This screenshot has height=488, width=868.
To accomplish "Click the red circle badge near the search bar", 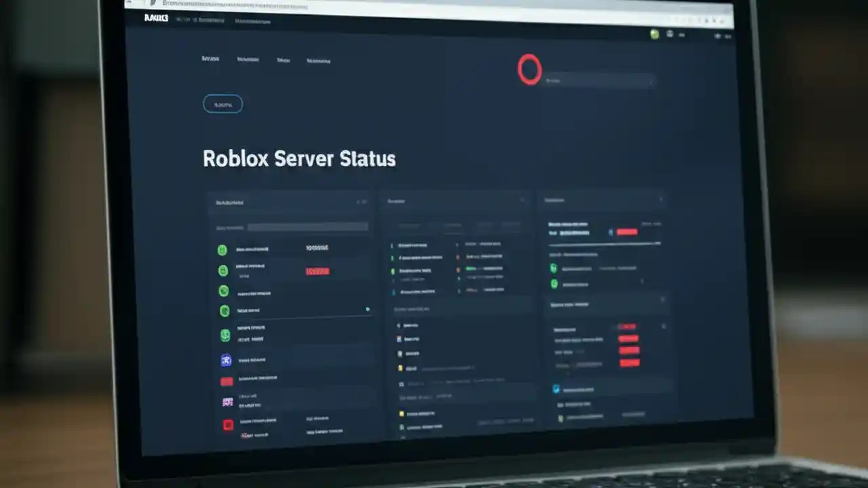I will 530,68.
